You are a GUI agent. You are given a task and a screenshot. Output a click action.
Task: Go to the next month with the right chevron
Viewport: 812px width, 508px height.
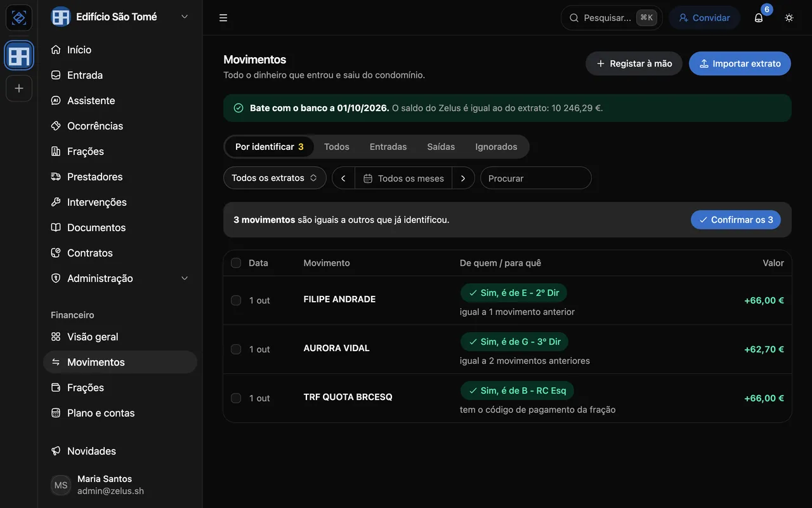(463, 178)
